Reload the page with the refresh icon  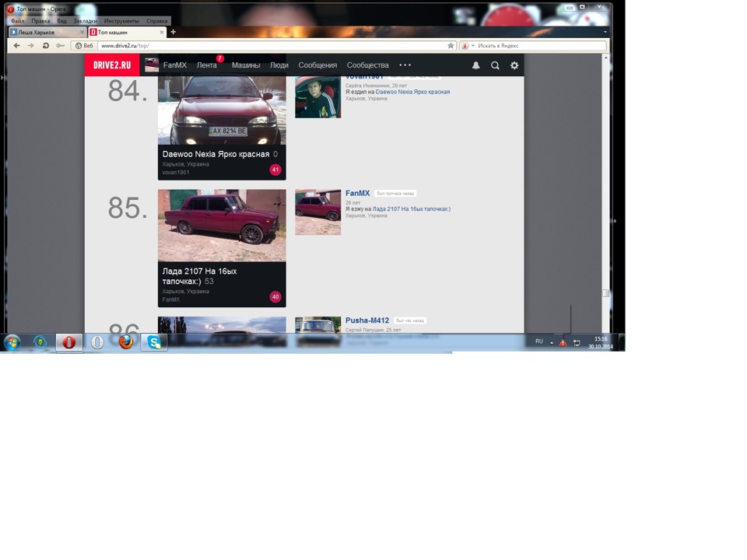pyautogui.click(x=46, y=46)
